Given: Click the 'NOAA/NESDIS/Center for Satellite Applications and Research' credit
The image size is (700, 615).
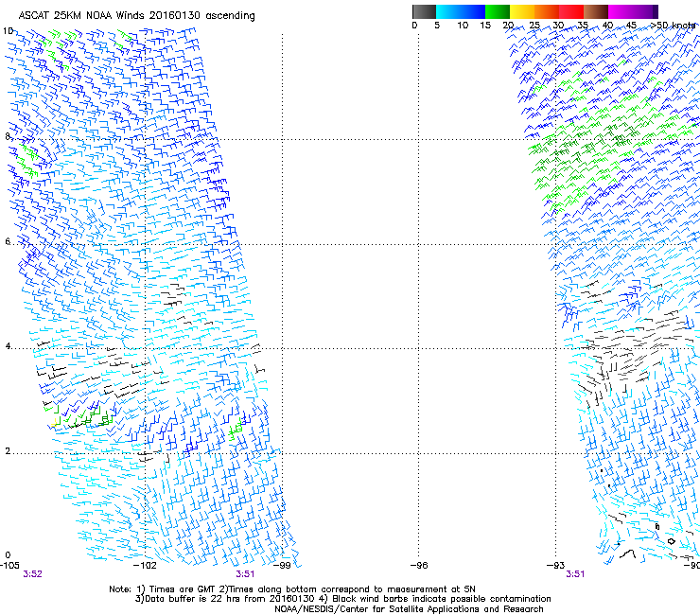Looking at the screenshot, I should pos(409,609).
